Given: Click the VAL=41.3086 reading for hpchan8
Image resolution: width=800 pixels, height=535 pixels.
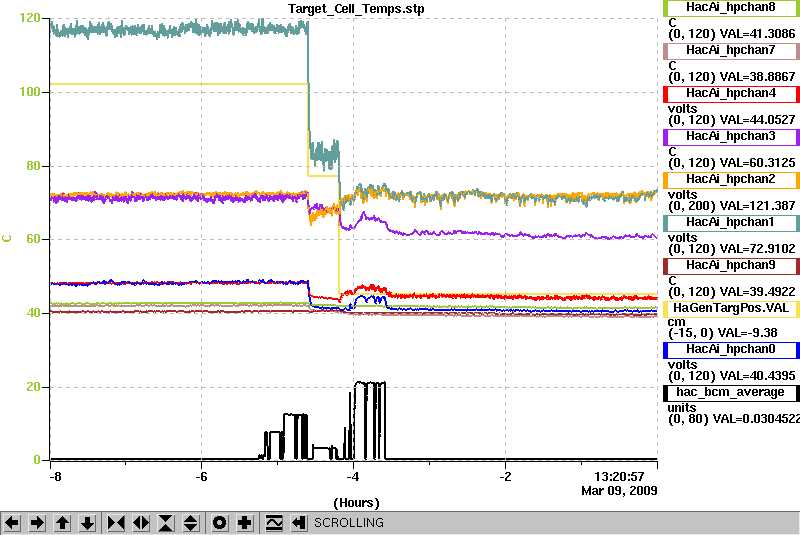Looking at the screenshot, I should [x=757, y=34].
